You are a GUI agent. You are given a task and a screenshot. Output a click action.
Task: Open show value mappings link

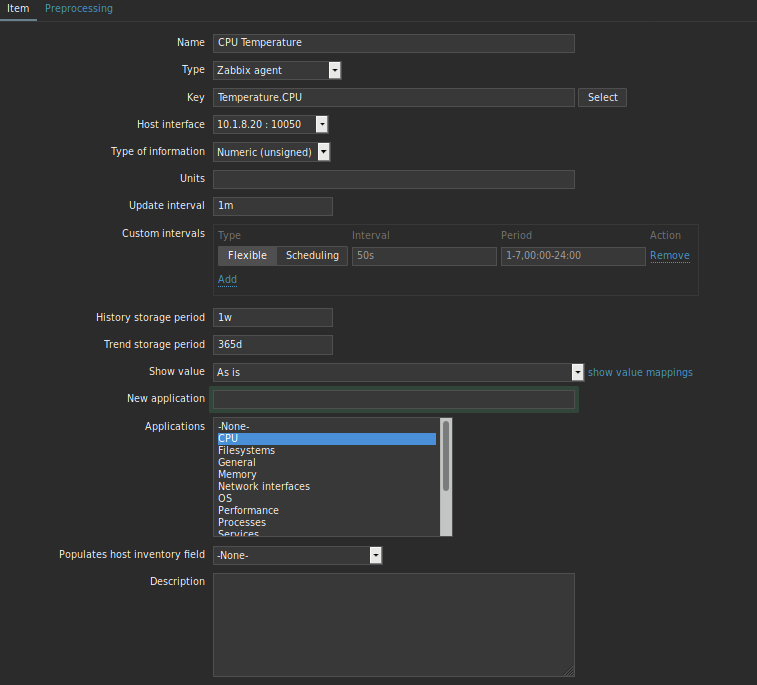640,372
